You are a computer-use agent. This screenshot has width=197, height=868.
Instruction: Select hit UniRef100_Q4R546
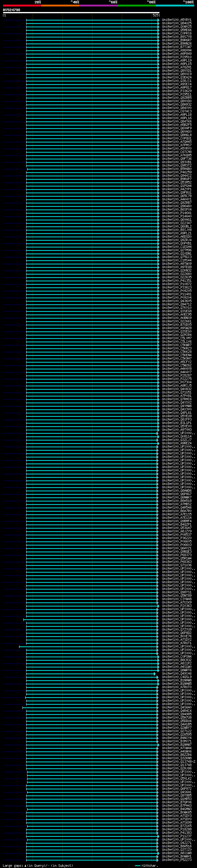pos(176,507)
